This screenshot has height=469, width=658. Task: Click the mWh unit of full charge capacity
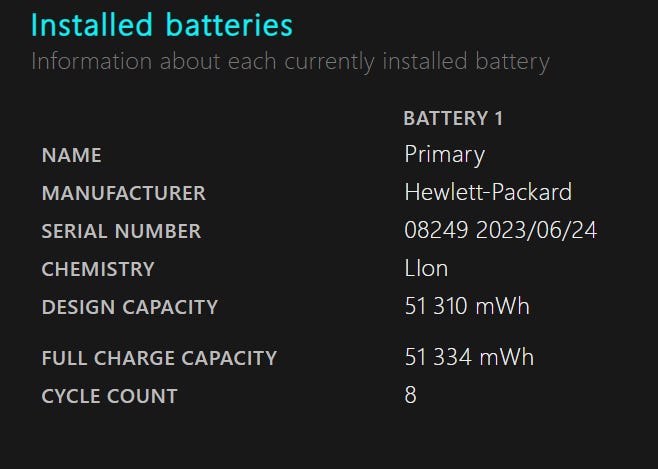tap(507, 357)
